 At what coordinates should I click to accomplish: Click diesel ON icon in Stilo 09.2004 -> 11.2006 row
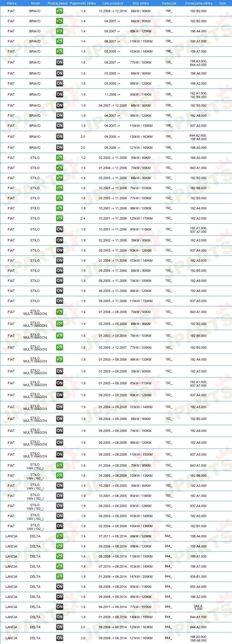[x=60, y=271]
